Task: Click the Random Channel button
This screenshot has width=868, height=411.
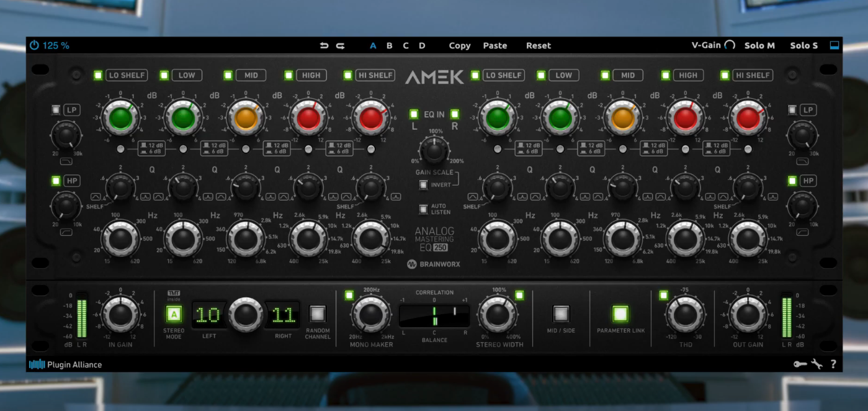Action: click(x=318, y=314)
